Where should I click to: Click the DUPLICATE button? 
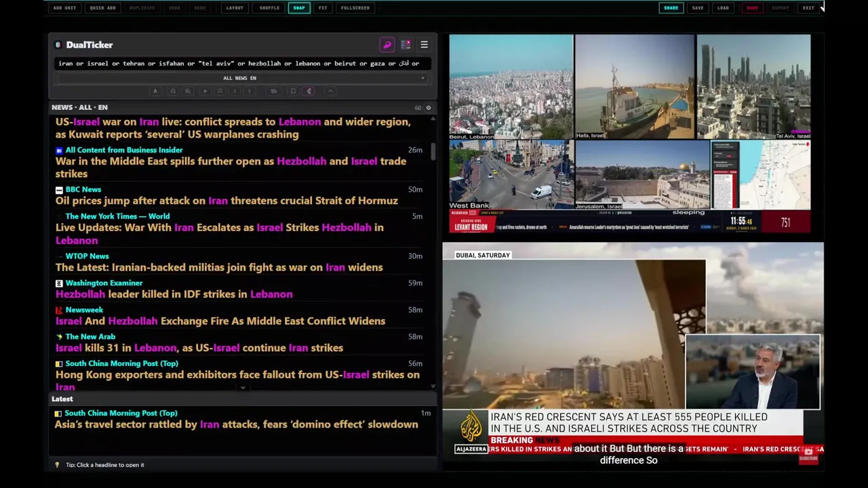coord(142,7)
